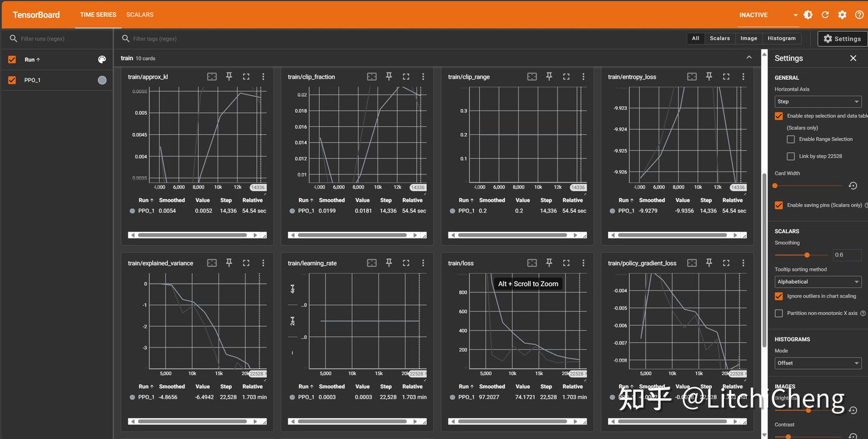Open more options for train/clip_range chart
This screenshot has height=439, width=868.
pyautogui.click(x=583, y=76)
